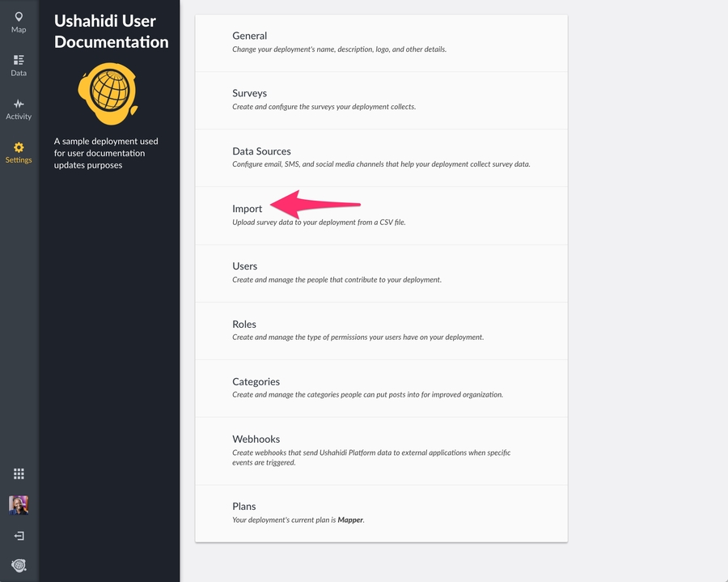The height and width of the screenshot is (582, 728).
Task: Open General settings
Action: (x=249, y=36)
